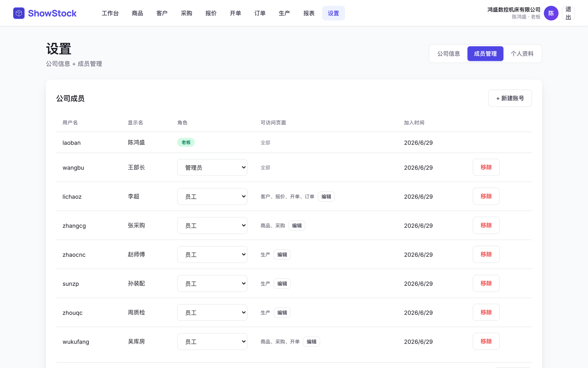Click the 用户名 column header

coord(70,123)
